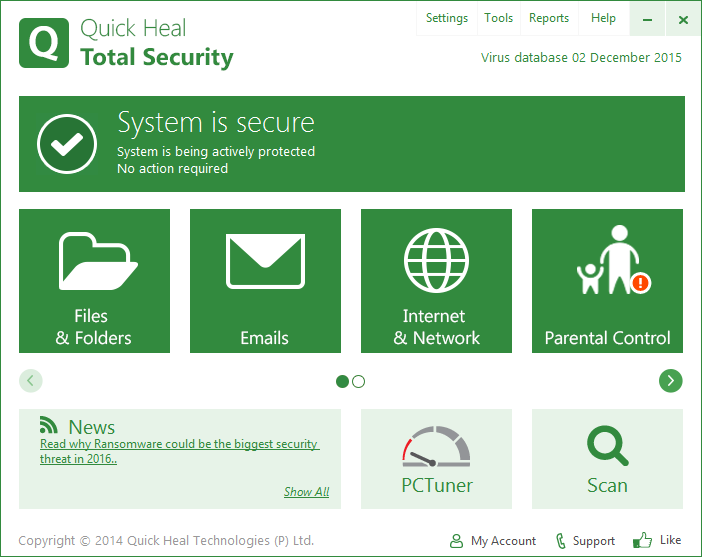Viewport: 702px width, 557px height.
Task: Go to next tiles with right arrow
Action: 670,380
